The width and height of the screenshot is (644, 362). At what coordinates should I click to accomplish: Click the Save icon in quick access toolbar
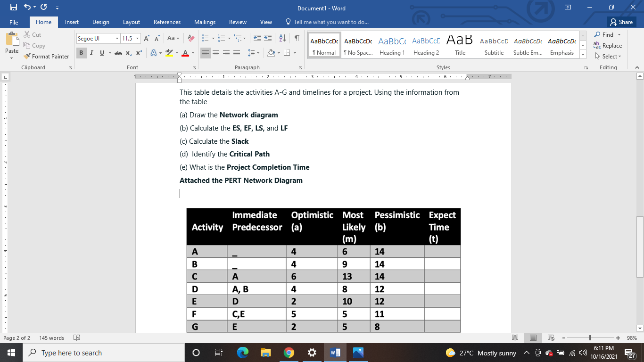[13, 8]
